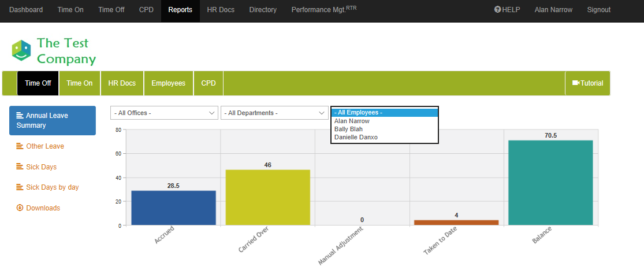Image resolution: width=644 pixels, height=266 pixels.
Task: Click the Annual Leave Summary icon
Action: pyautogui.click(x=20, y=116)
